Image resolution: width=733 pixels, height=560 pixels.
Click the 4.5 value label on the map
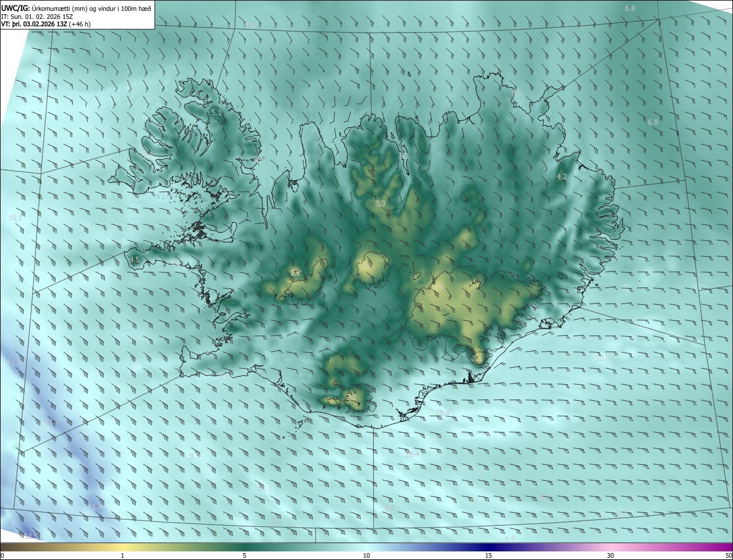(135, 259)
